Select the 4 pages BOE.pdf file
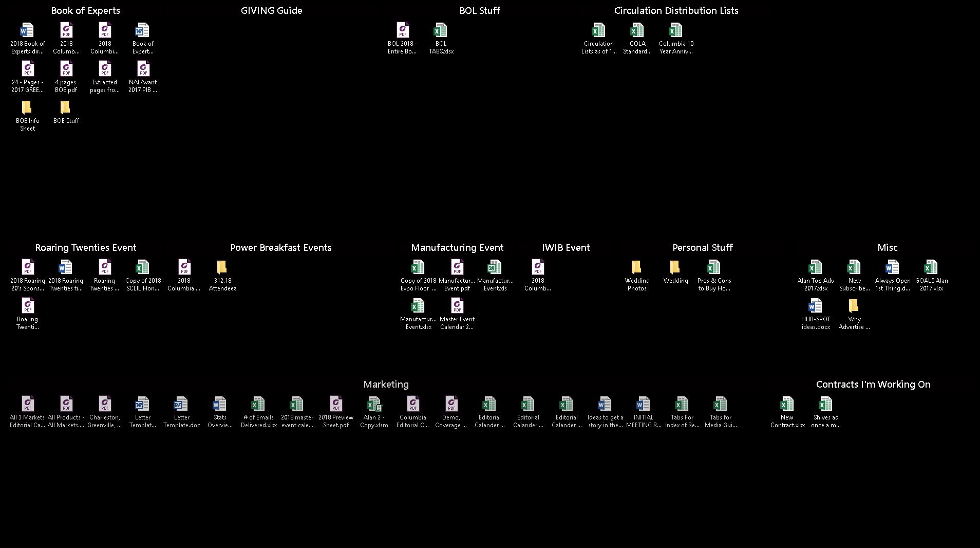 pyautogui.click(x=66, y=77)
